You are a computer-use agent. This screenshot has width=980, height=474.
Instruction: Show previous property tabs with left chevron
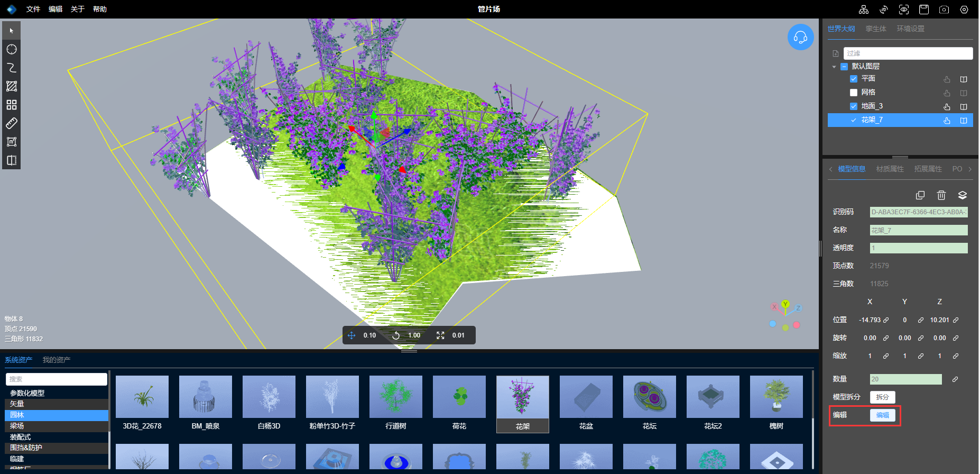(830, 169)
